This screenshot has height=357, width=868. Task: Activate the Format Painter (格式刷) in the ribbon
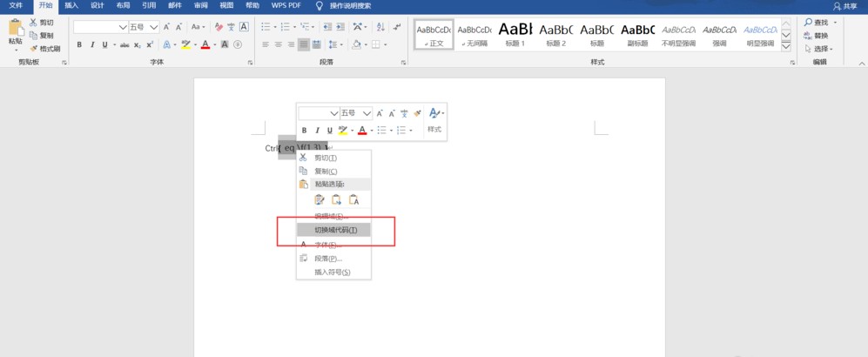click(45, 48)
